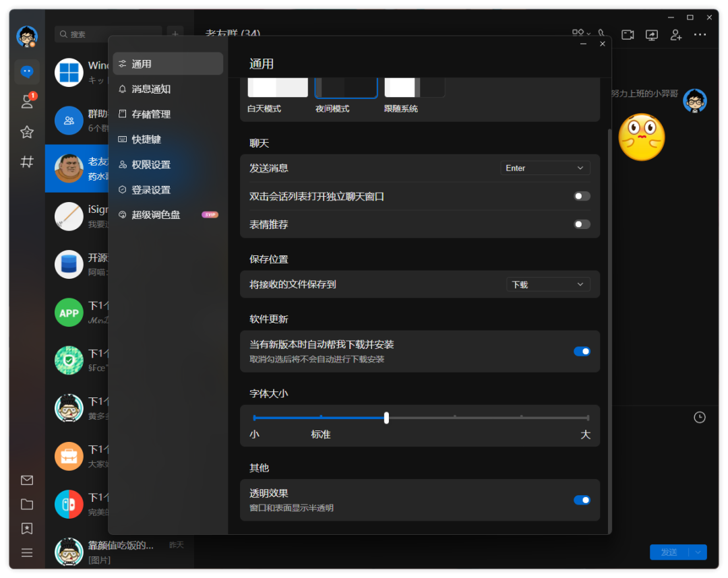The image size is (728, 578).
Task: Click the 搜索 search input field
Action: pyautogui.click(x=108, y=34)
